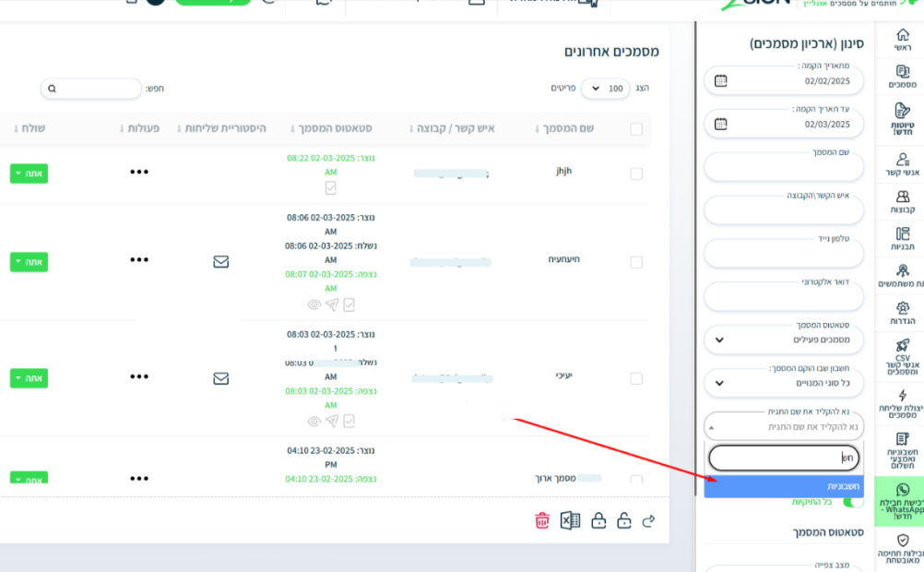The width and height of the screenshot is (924, 572).
Task: Go to אנשי קשר in the sidebar
Action: click(902, 164)
